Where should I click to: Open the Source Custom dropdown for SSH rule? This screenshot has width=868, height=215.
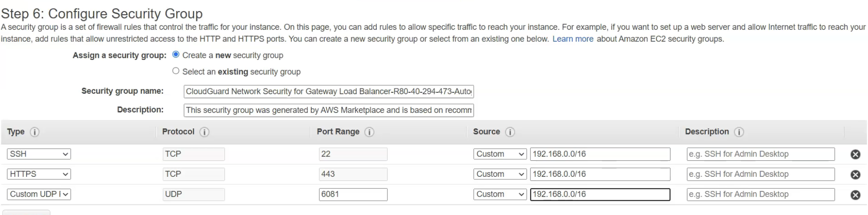[500, 154]
